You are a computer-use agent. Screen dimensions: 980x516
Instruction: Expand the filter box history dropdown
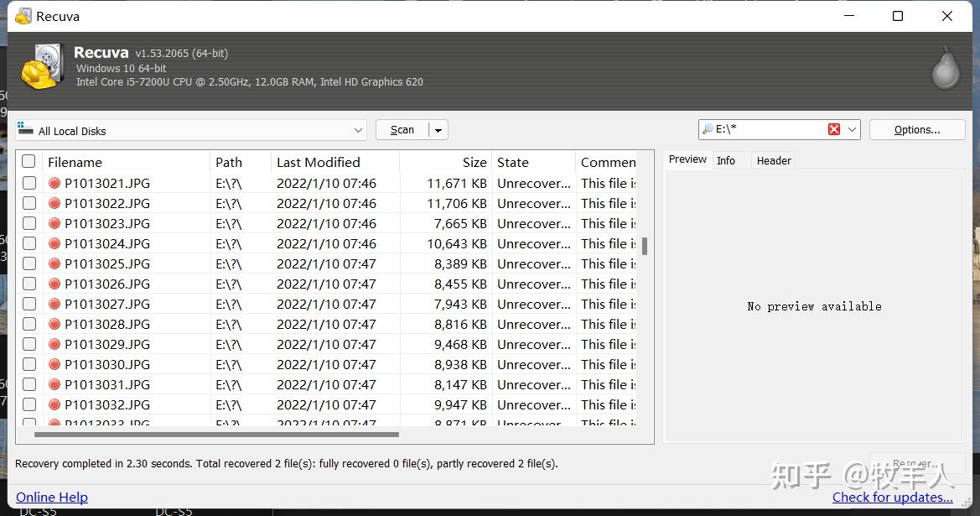click(x=851, y=129)
